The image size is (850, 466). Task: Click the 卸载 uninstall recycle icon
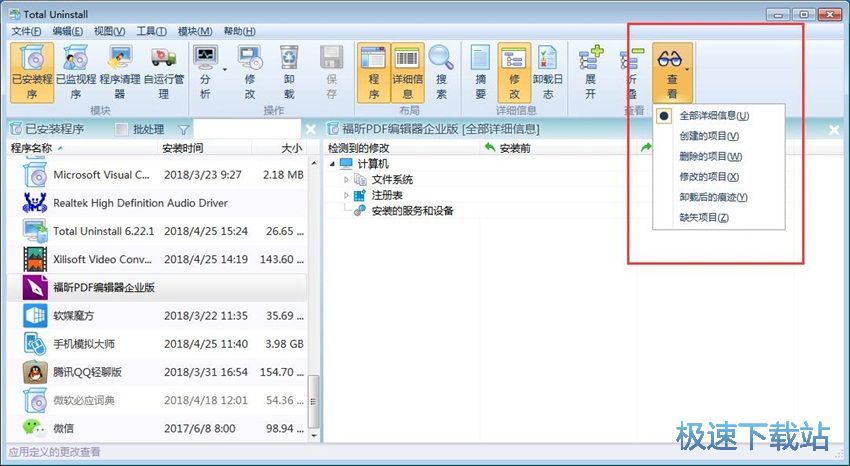tap(289, 58)
